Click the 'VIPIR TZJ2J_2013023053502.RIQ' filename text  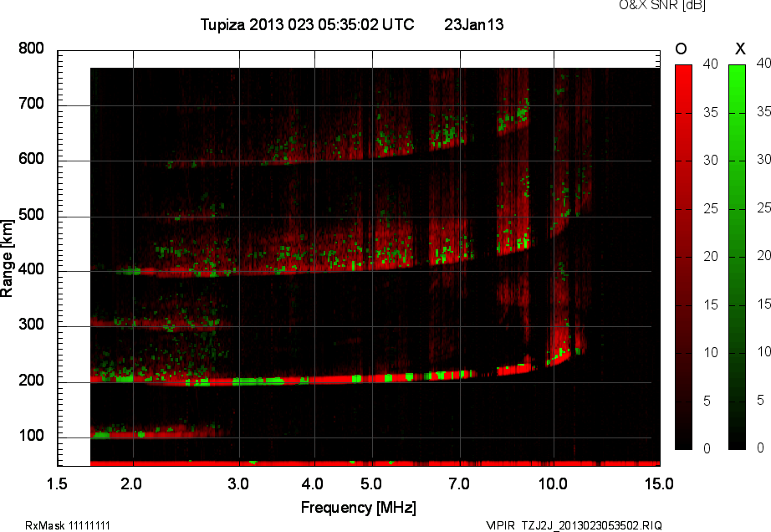pos(574,525)
